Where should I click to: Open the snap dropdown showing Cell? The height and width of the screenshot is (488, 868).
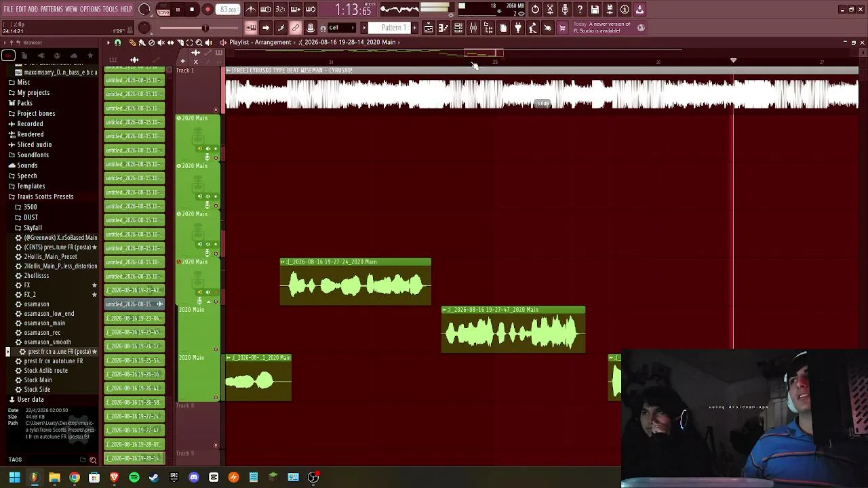(343, 28)
